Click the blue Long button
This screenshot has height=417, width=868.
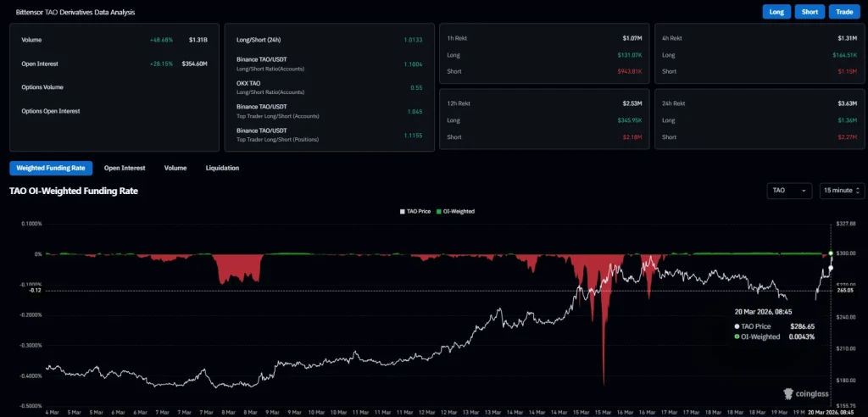(x=776, y=12)
